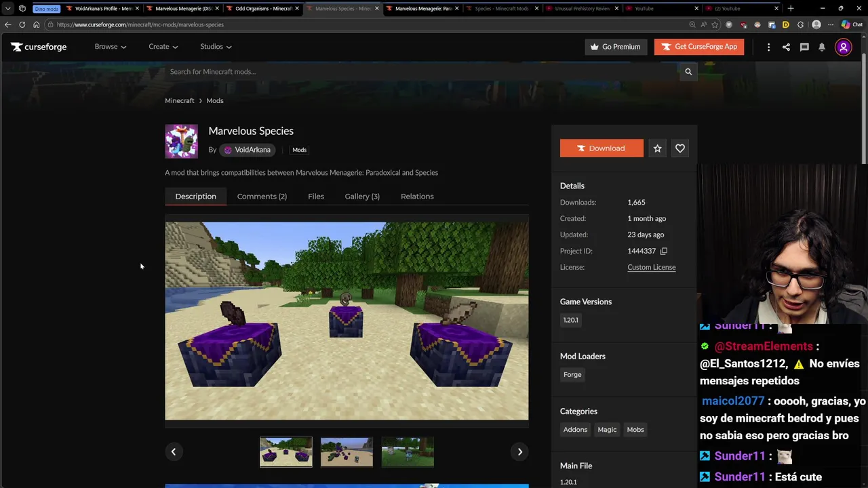Screen dimensions: 868x488
Task: Open the Comments (2) tab
Action: pyautogui.click(x=262, y=197)
